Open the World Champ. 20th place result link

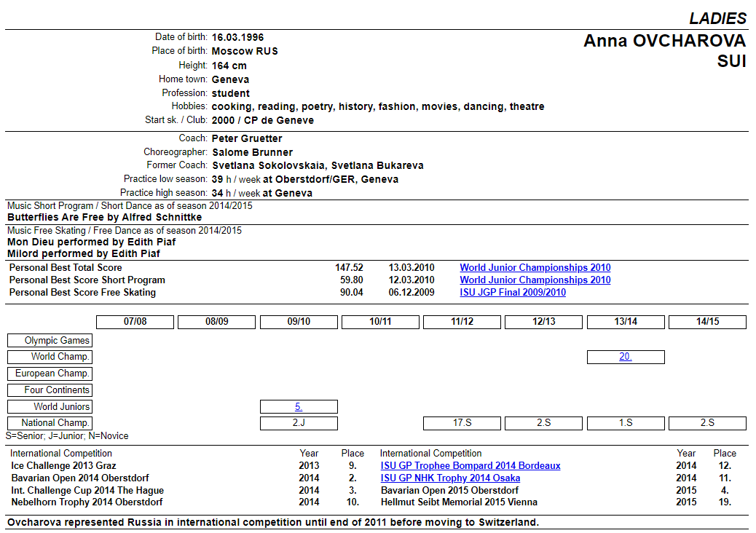click(x=626, y=357)
